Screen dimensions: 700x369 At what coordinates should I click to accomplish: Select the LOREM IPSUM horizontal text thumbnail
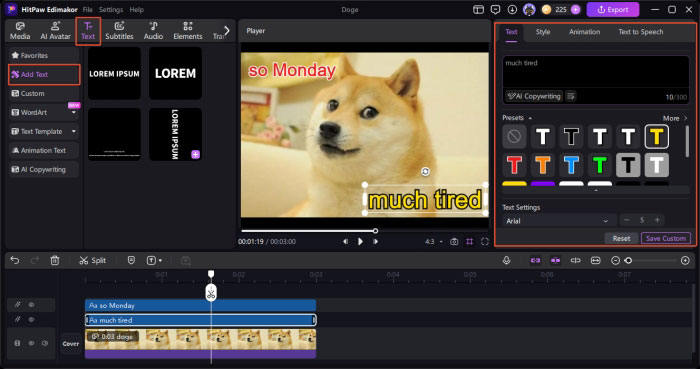pos(114,74)
